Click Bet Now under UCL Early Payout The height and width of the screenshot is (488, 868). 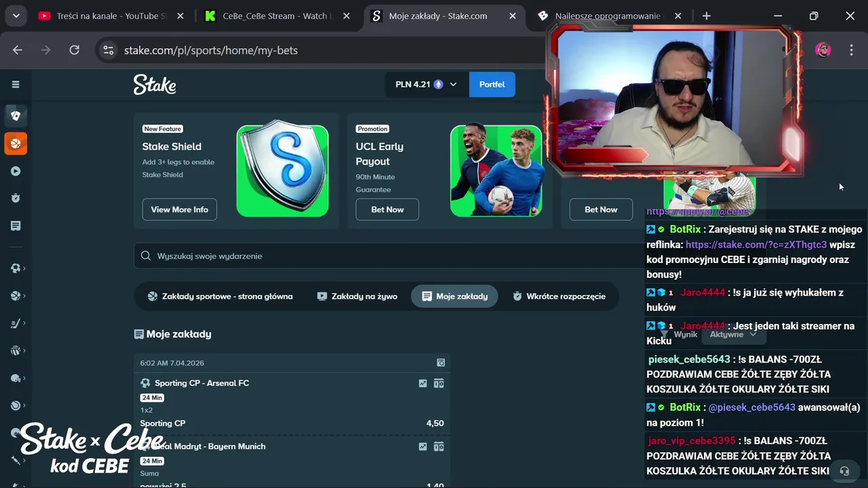click(387, 209)
